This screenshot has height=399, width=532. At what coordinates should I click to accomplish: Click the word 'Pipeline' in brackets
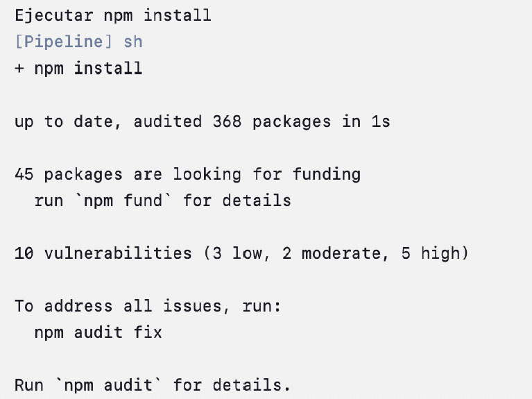63,42
